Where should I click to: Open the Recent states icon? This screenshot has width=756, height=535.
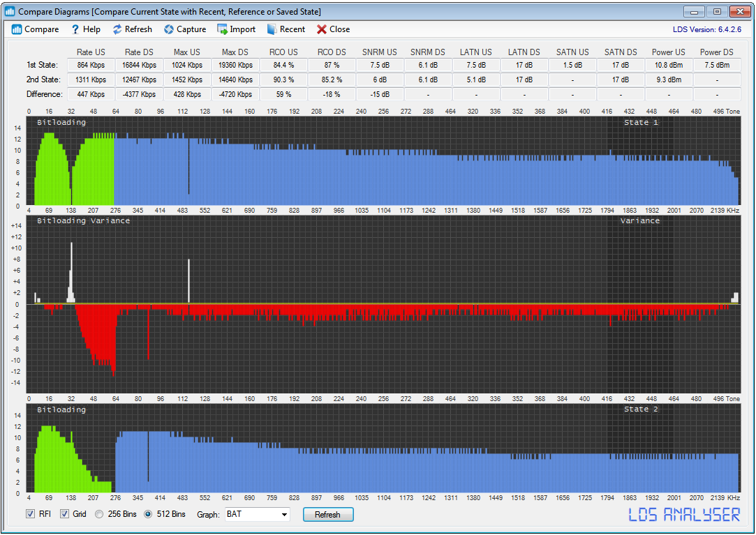[272, 29]
